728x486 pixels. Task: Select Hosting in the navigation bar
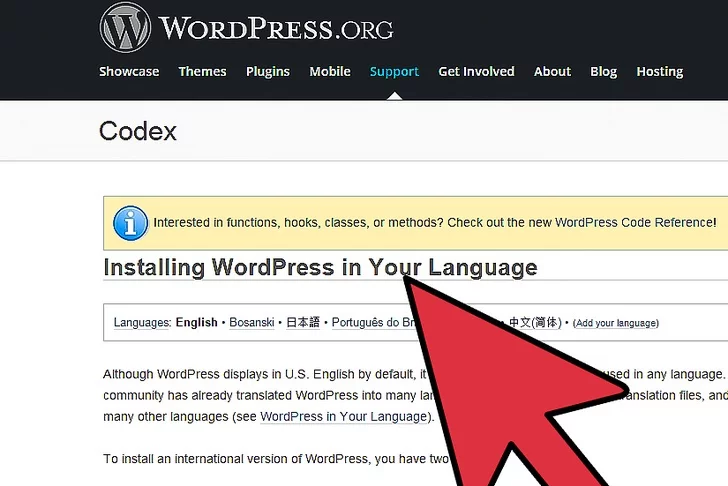[659, 72]
